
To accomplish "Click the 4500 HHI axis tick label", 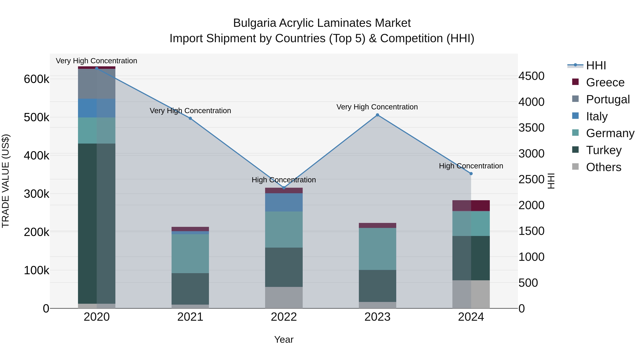I will [531, 76].
